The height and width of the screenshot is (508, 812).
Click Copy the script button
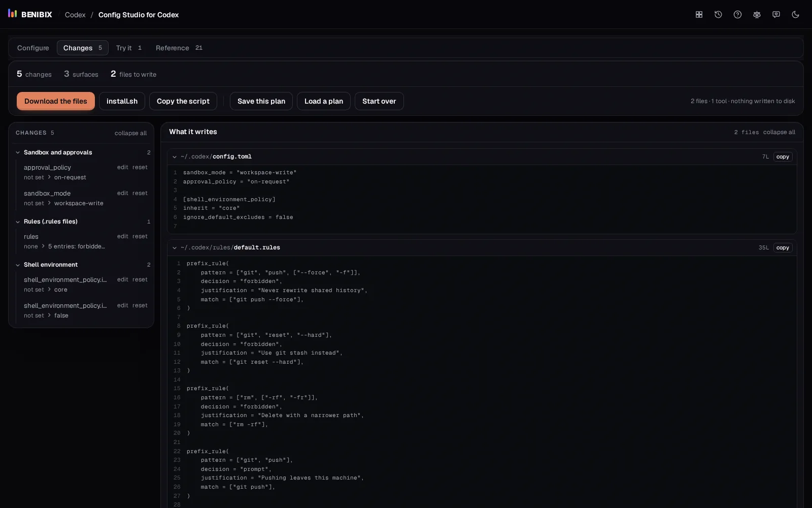coord(183,101)
